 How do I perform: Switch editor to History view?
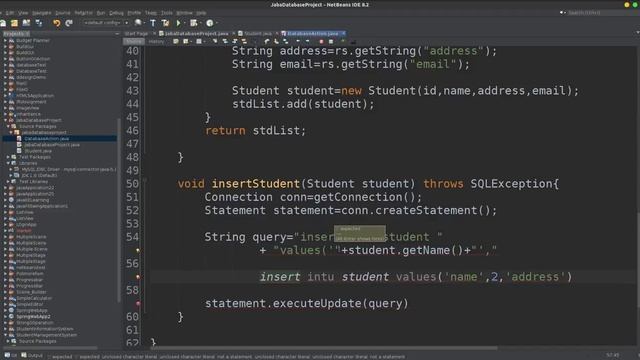coord(156,41)
